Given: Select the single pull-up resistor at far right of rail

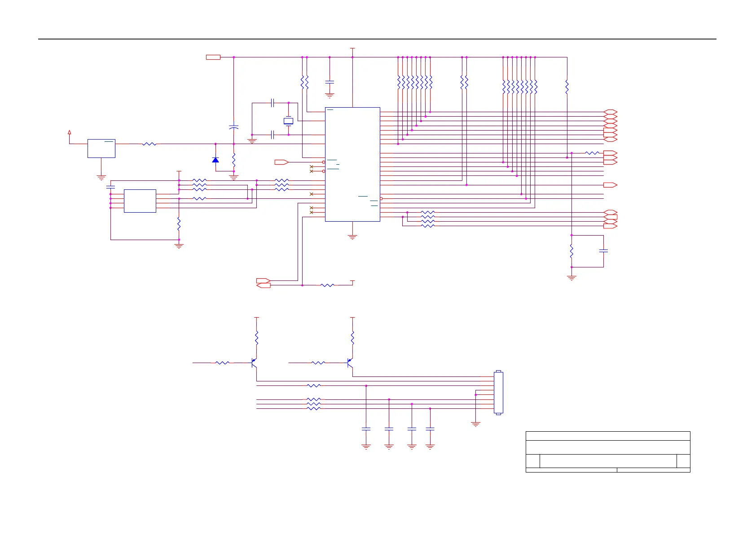Looking at the screenshot, I should [567, 86].
